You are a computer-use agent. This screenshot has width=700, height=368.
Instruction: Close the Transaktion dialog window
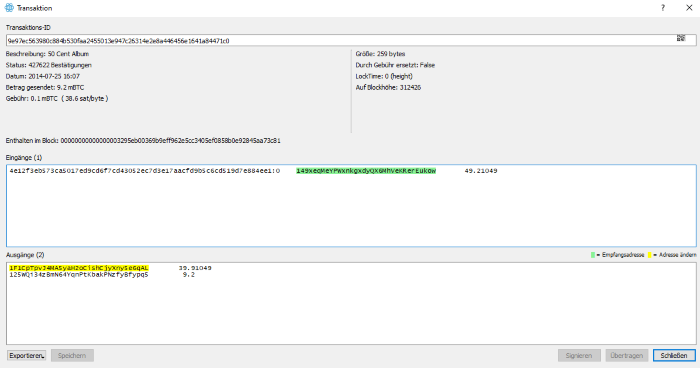[x=689, y=8]
